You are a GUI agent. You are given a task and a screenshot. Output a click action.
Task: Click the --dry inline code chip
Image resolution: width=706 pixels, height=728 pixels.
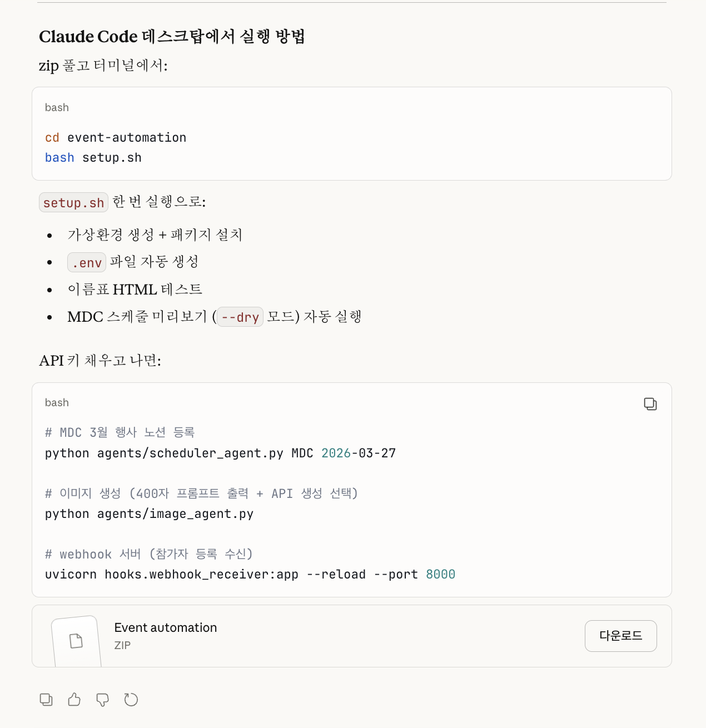tap(240, 317)
